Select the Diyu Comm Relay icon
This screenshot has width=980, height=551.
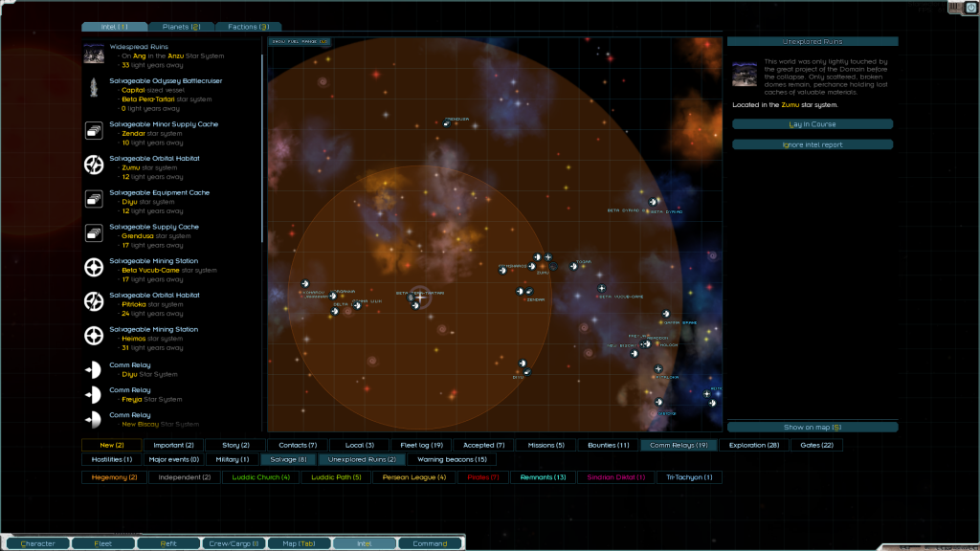(x=94, y=369)
